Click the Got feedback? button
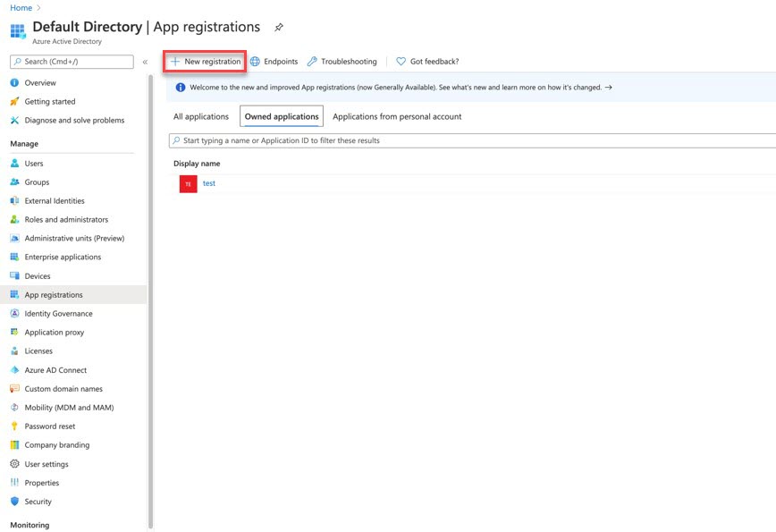This screenshot has width=776, height=532. point(427,62)
